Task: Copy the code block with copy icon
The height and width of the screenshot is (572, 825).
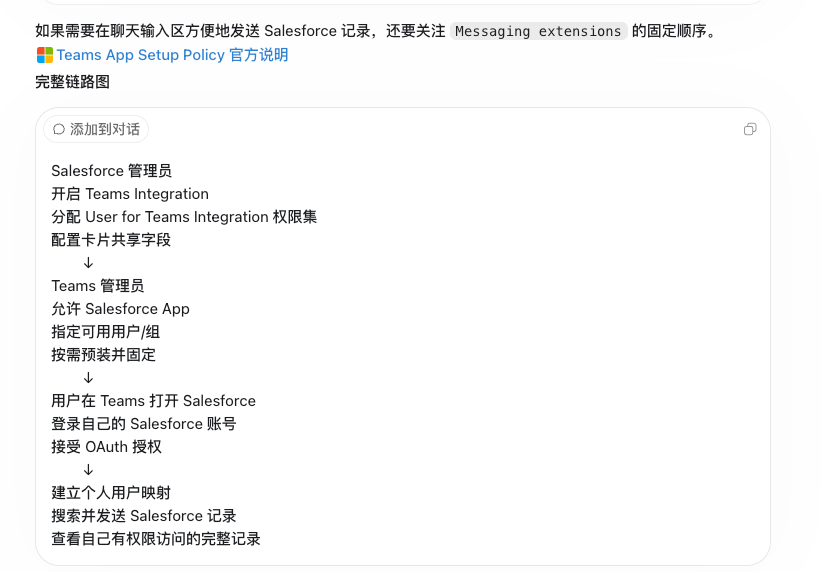Action: click(x=750, y=129)
